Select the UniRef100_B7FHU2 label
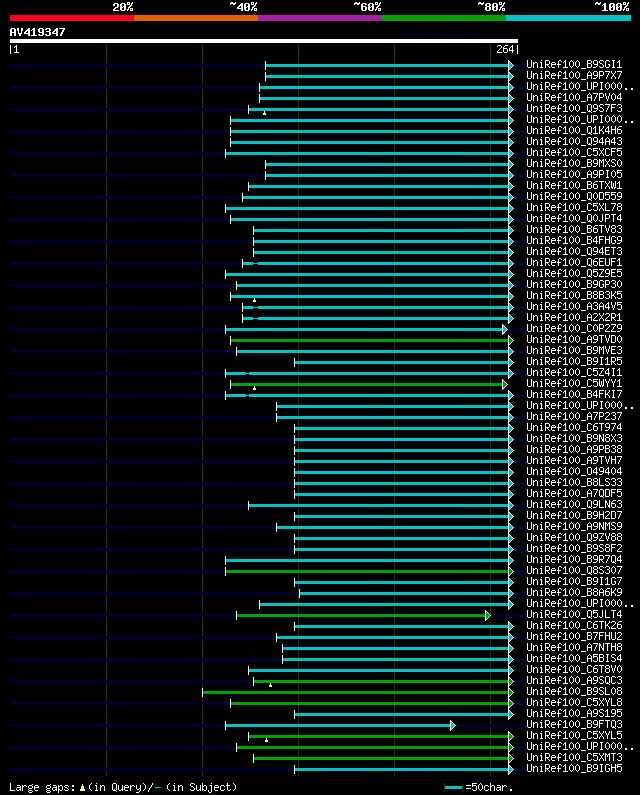Image resolution: width=640 pixels, height=795 pixels. (574, 636)
